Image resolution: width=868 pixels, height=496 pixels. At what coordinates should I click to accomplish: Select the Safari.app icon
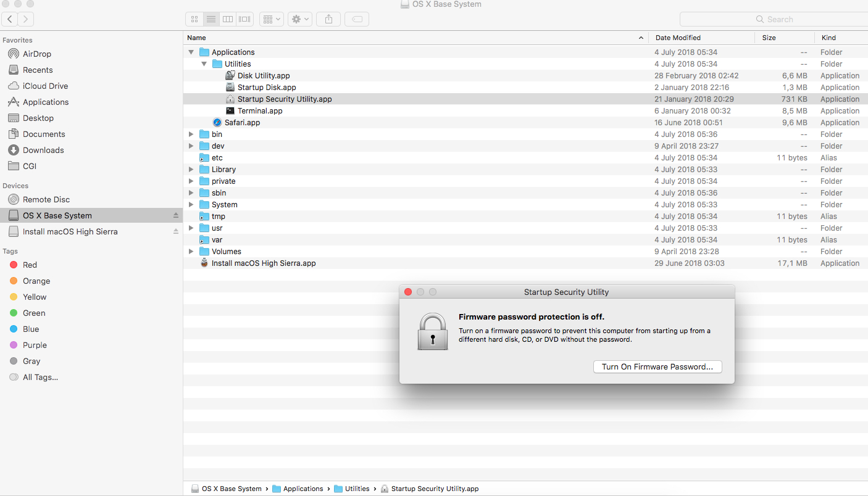pyautogui.click(x=217, y=122)
